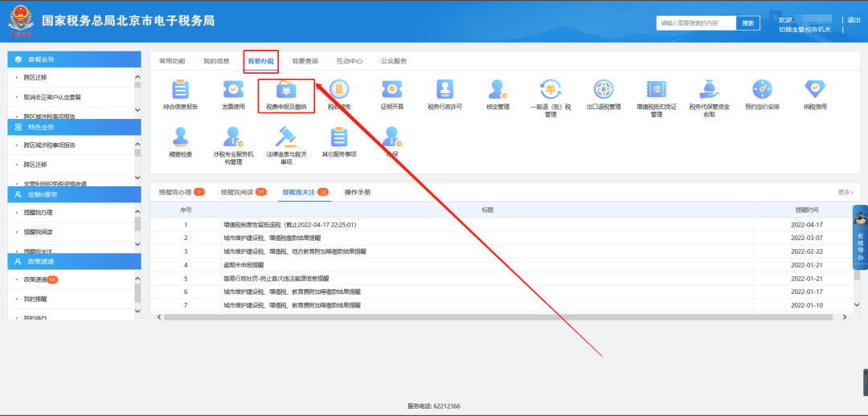Click scroll-down arrow in 定制e服务 panel
The height and width of the screenshot is (416, 868).
tap(138, 244)
